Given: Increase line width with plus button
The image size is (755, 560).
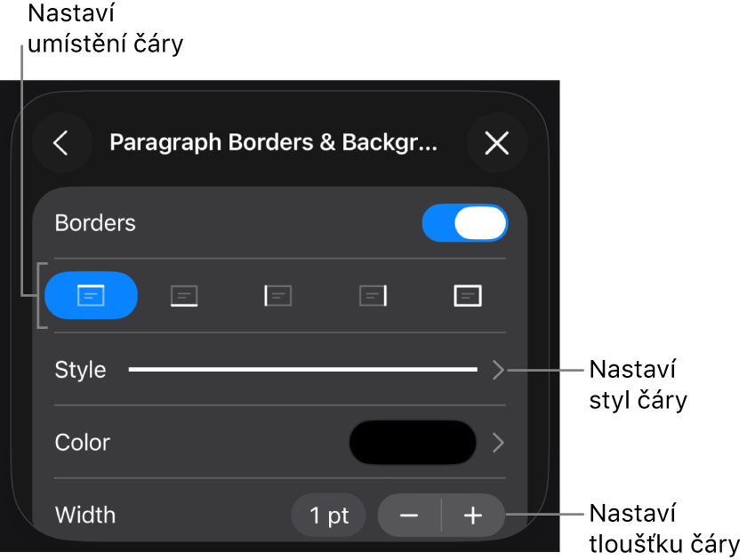Looking at the screenshot, I should [473, 516].
